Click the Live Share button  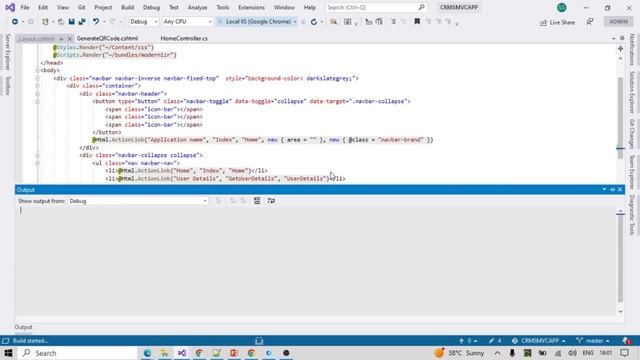tap(558, 22)
